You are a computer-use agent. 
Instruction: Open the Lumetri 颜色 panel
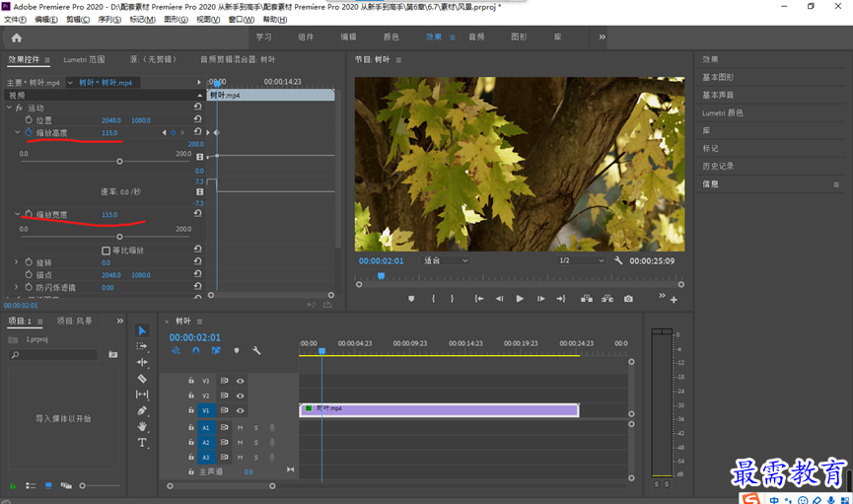click(x=723, y=113)
